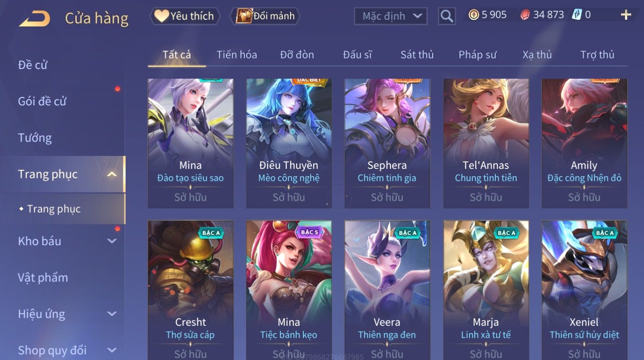Open the Mặc định sort dropdown

click(x=391, y=16)
